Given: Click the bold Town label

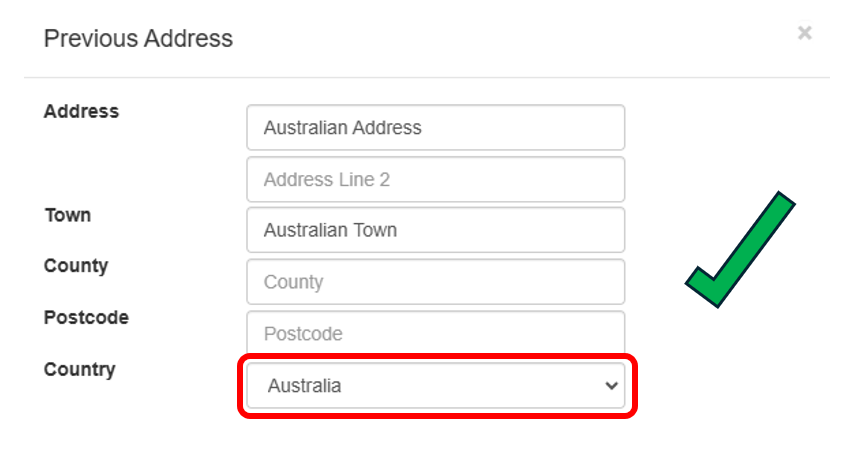Looking at the screenshot, I should (67, 215).
